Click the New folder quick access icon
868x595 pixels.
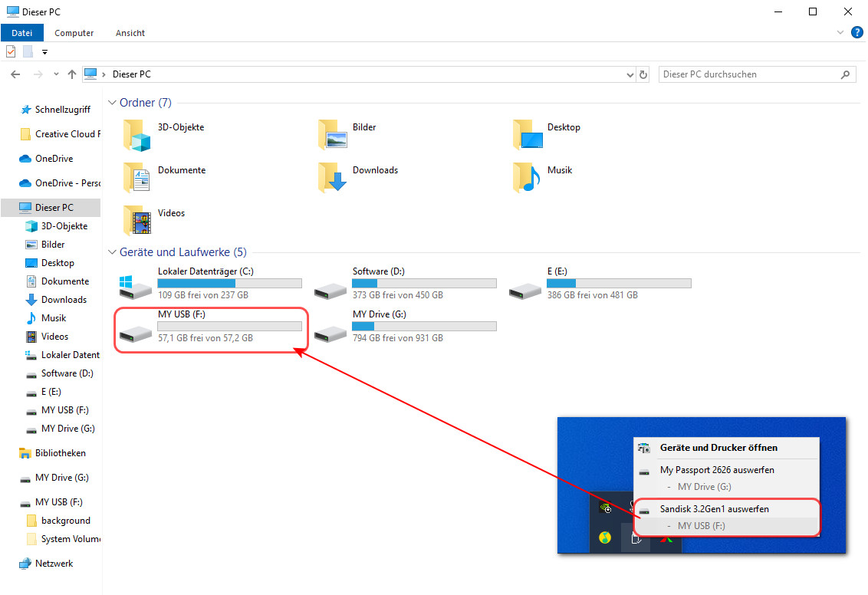(28, 51)
